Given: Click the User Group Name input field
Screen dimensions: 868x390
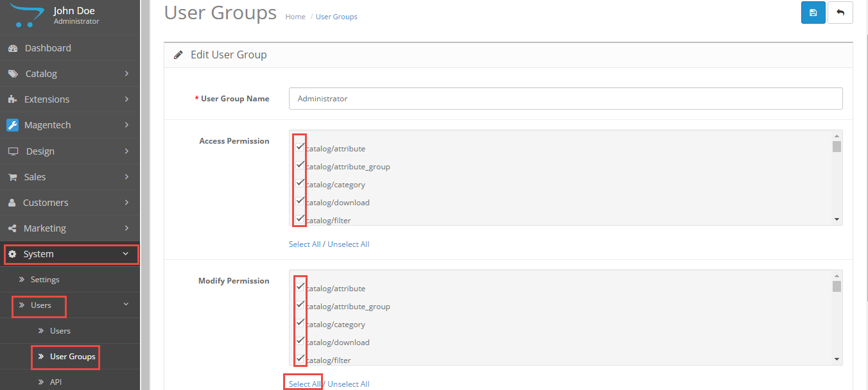Looking at the screenshot, I should pos(565,99).
